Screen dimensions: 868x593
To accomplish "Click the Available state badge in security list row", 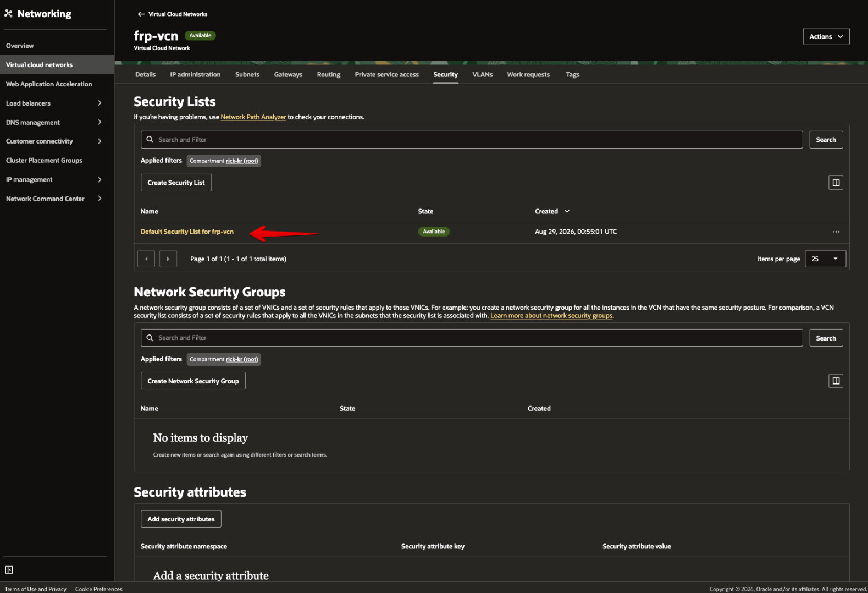I will [434, 232].
